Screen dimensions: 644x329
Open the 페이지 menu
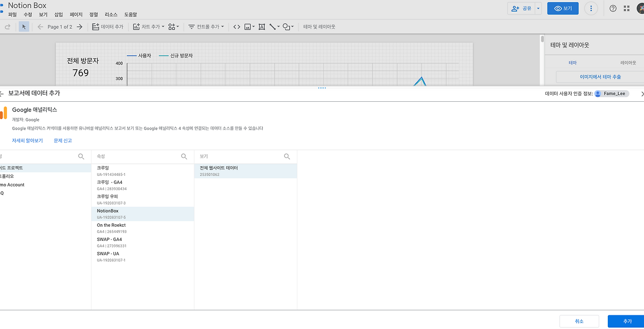tap(76, 15)
